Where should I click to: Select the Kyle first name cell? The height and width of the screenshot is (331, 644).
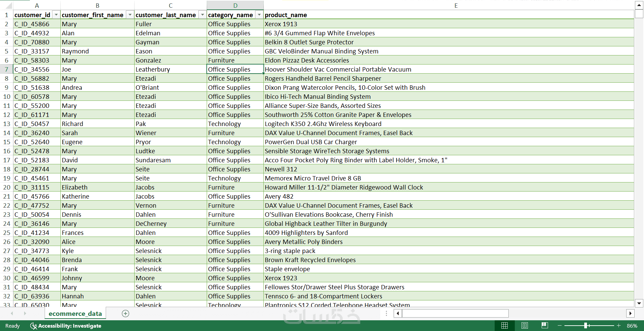(x=97, y=251)
